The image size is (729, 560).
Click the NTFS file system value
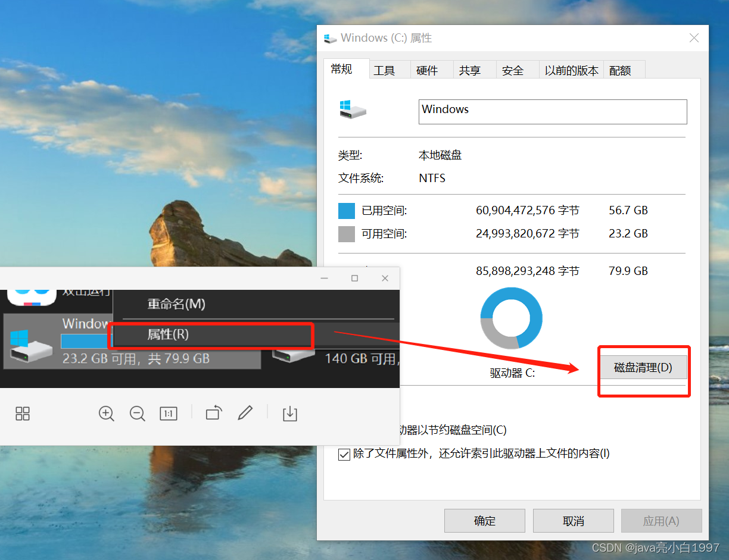432,178
